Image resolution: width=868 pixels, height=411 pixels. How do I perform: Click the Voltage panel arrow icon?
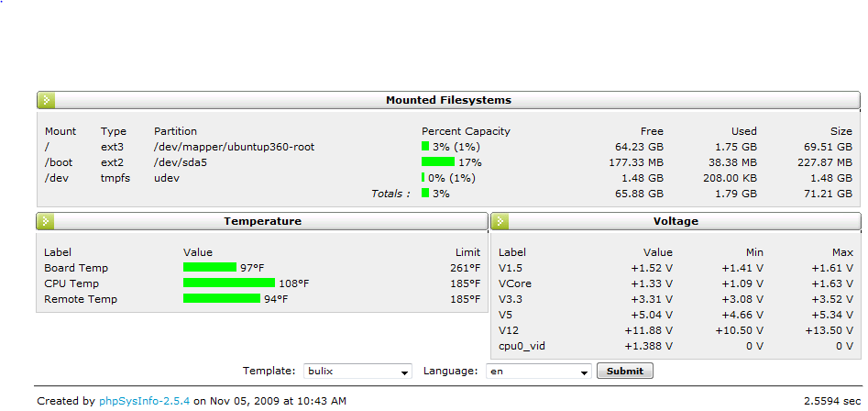click(x=500, y=222)
